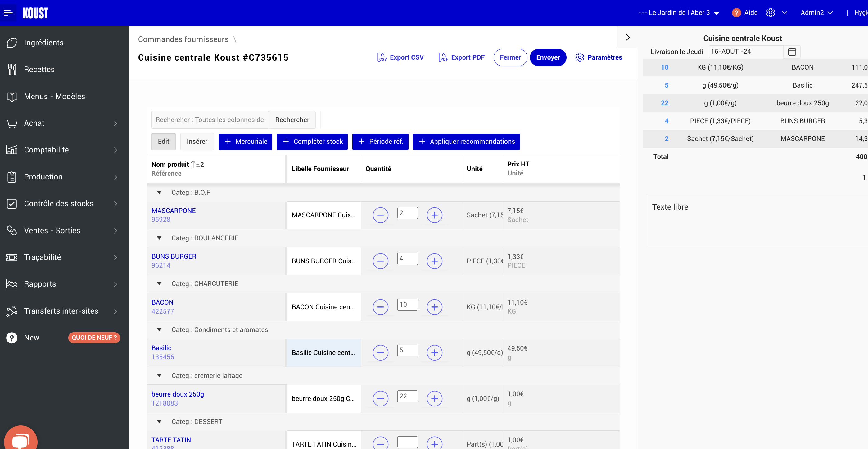Click the QUOI DE NEUF ? badge
The height and width of the screenshot is (449, 868).
pos(94,338)
